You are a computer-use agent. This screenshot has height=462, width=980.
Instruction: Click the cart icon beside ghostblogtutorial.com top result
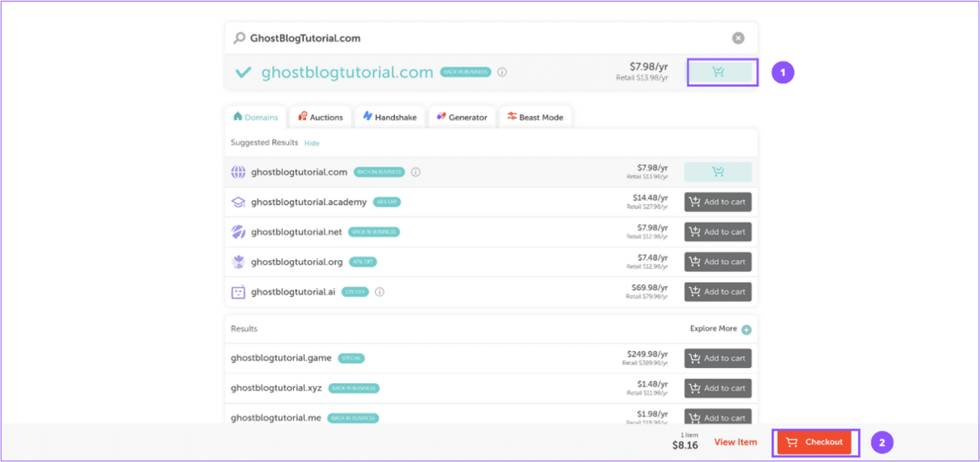(718, 72)
